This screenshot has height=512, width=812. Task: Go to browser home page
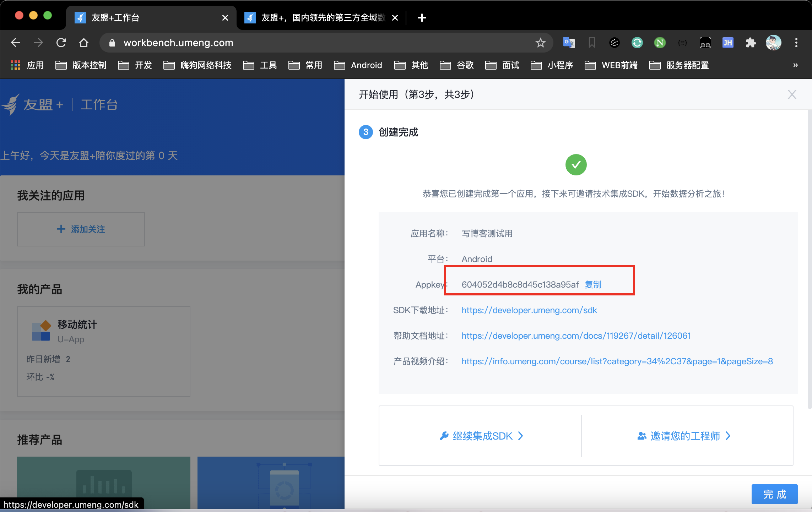click(84, 43)
